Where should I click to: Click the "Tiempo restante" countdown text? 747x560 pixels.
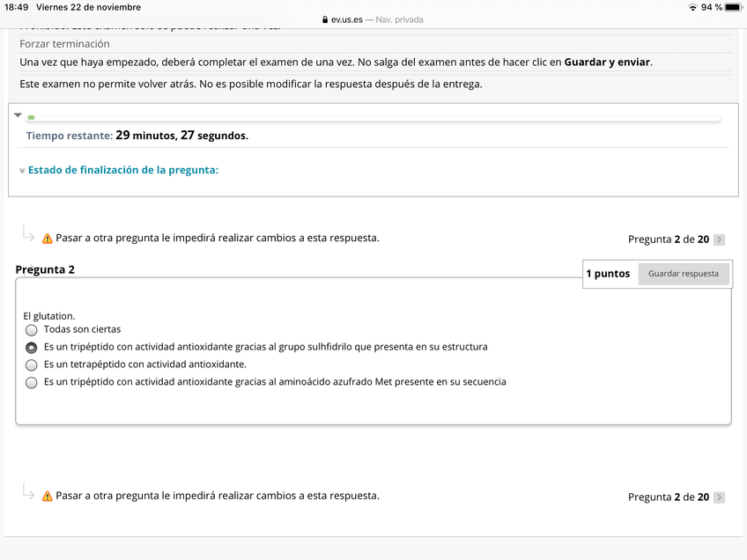click(137, 136)
